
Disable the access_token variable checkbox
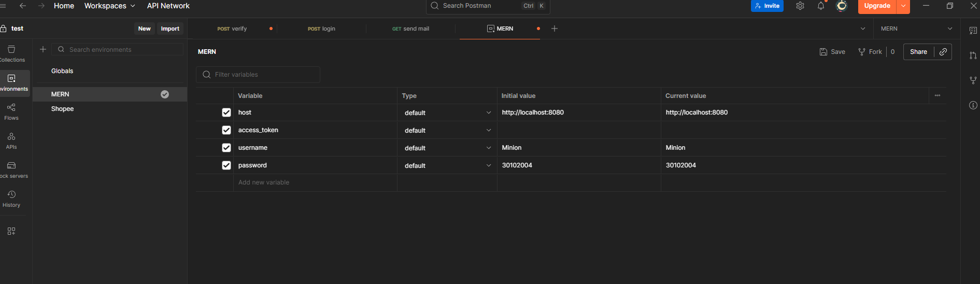click(226, 130)
